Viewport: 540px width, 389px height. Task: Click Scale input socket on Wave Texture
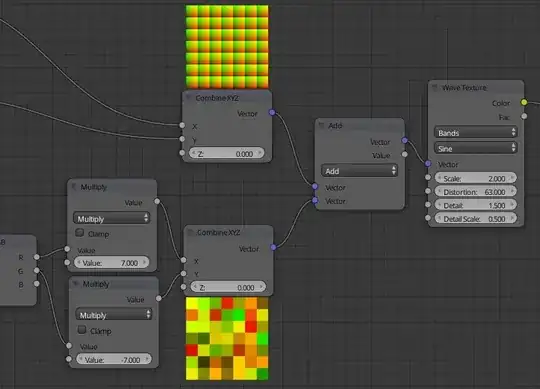click(428, 177)
